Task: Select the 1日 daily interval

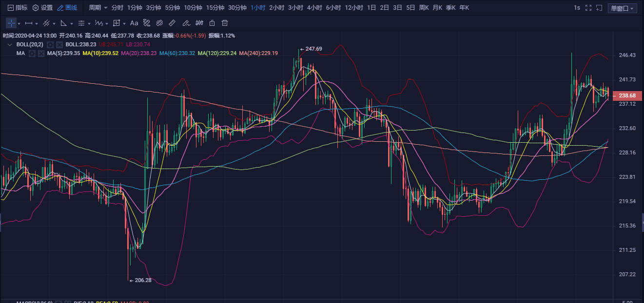Action: click(x=371, y=8)
